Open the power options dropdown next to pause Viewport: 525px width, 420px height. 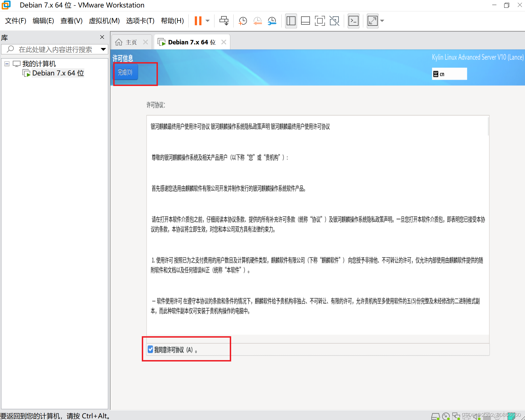[208, 21]
